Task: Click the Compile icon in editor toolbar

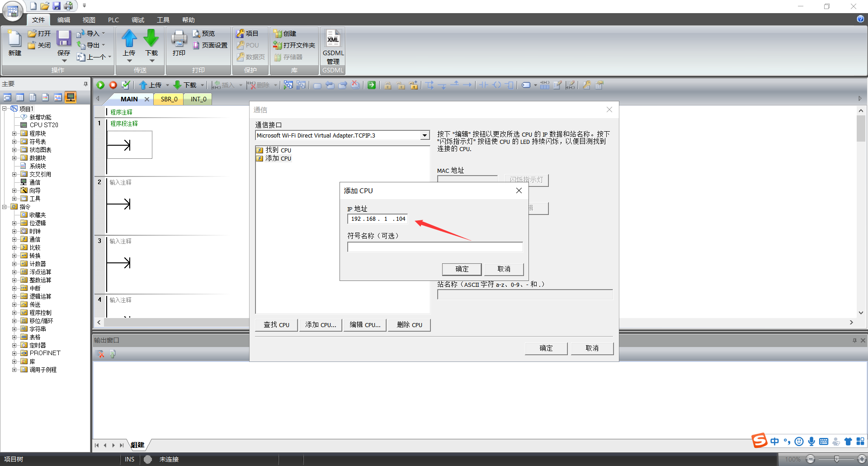Action: (126, 85)
